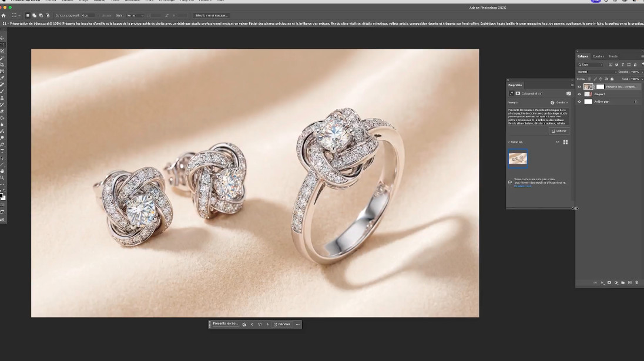Pick the Hand tool
Viewport: 644px width, 361px height.
(2, 171)
